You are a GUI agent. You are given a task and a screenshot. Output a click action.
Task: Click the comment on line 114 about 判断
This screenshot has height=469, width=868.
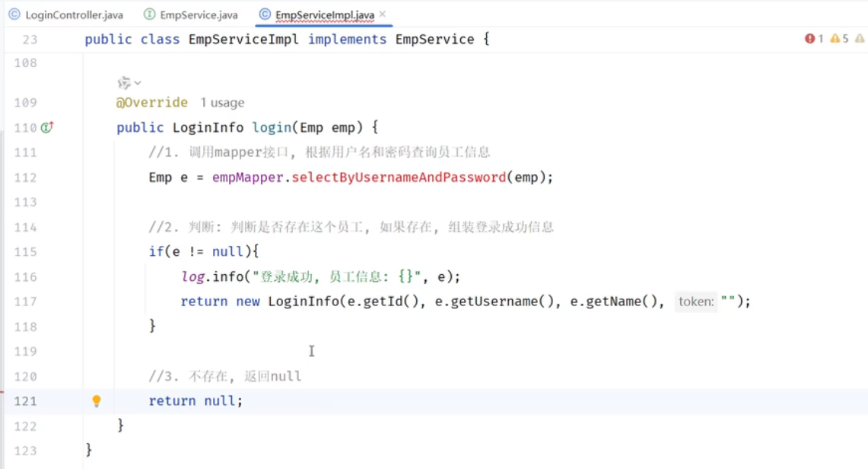tap(351, 227)
